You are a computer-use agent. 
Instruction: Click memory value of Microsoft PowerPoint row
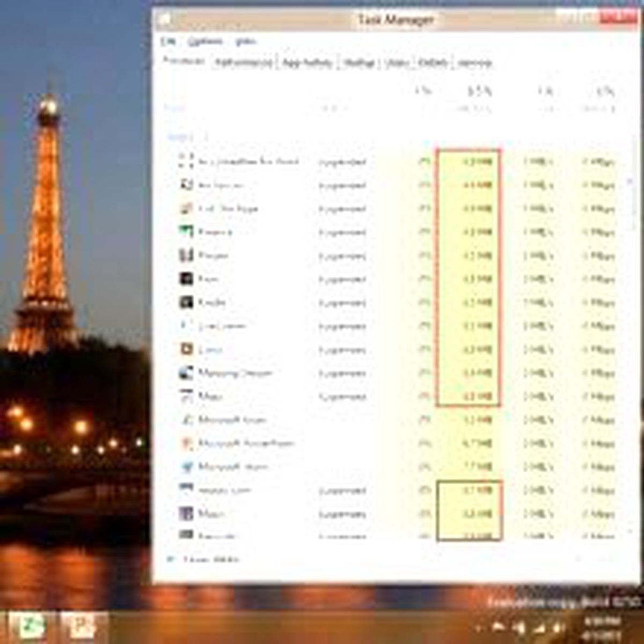coord(477,444)
